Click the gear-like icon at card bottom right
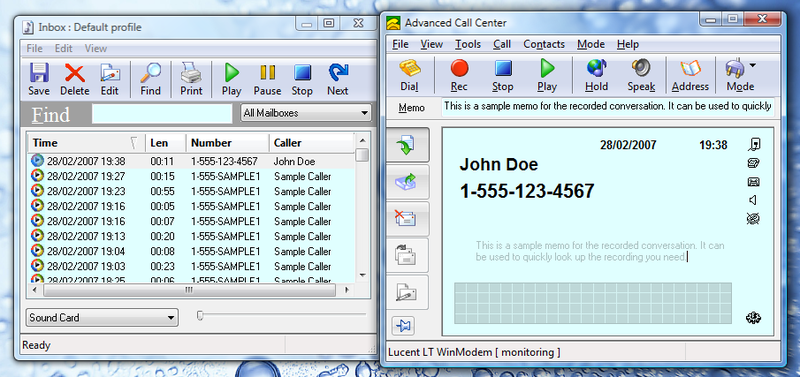Viewport: 800px width, 377px height. coord(753,318)
